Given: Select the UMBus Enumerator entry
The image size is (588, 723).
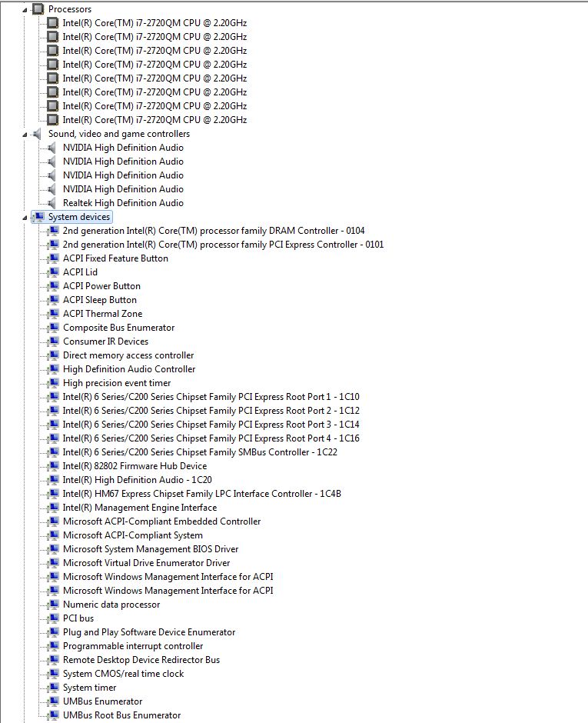Looking at the screenshot, I should pyautogui.click(x=103, y=701).
